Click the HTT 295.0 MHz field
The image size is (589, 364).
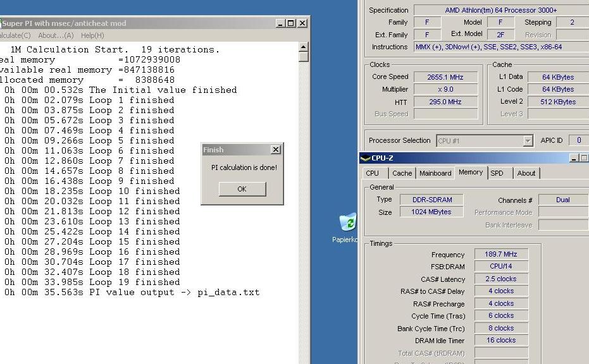pos(445,102)
